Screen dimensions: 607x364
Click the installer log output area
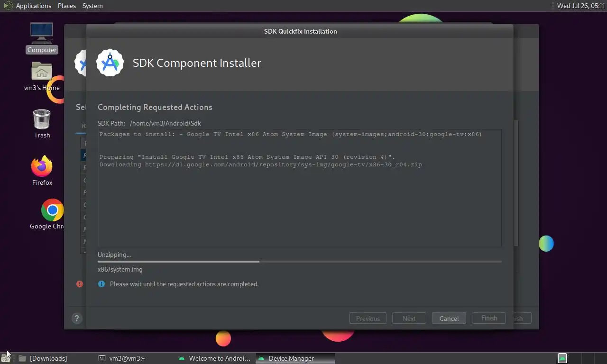click(x=299, y=188)
